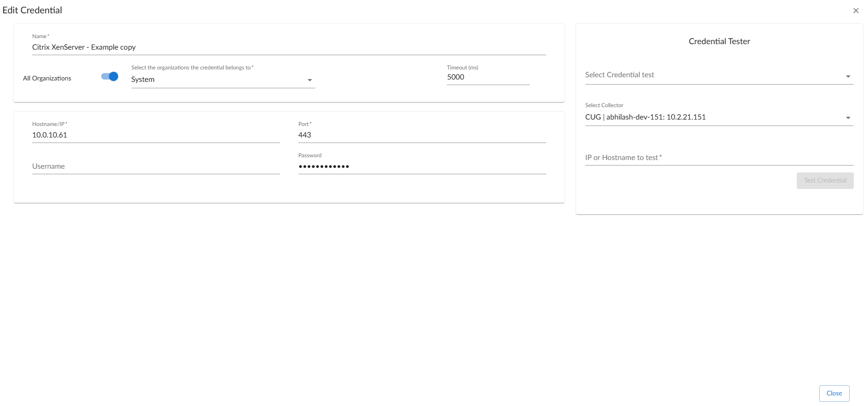Click into the Port field
This screenshot has width=868, height=406.
click(x=422, y=135)
